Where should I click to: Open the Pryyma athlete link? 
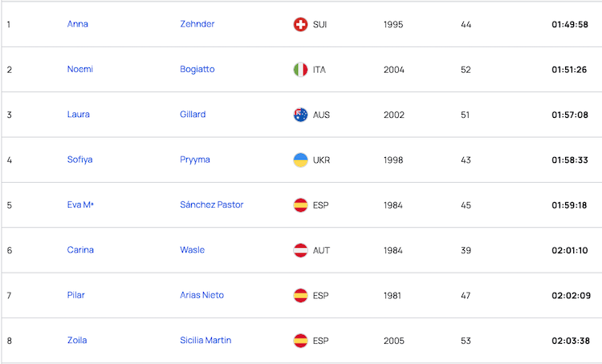(195, 160)
